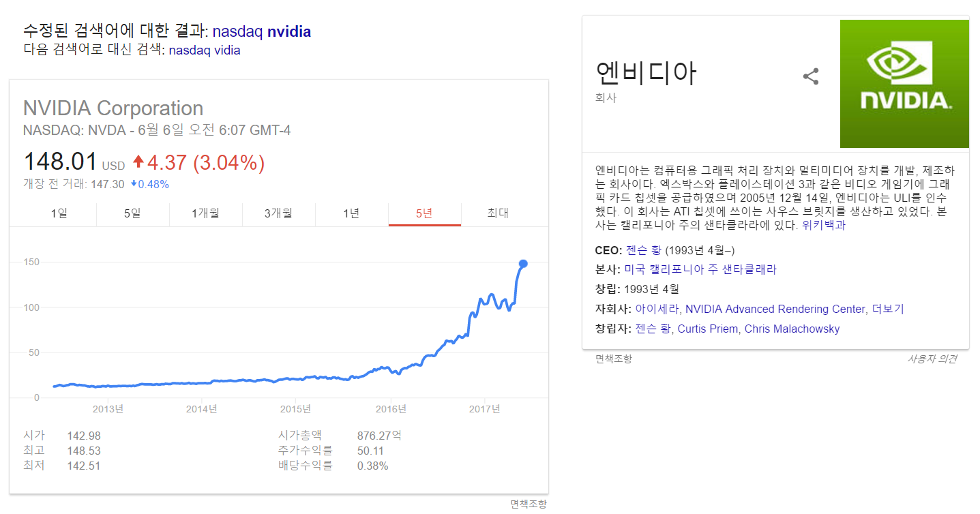Screen dimensions: 980x514
Task: Click the 150 y-axis label
Action: point(31,262)
